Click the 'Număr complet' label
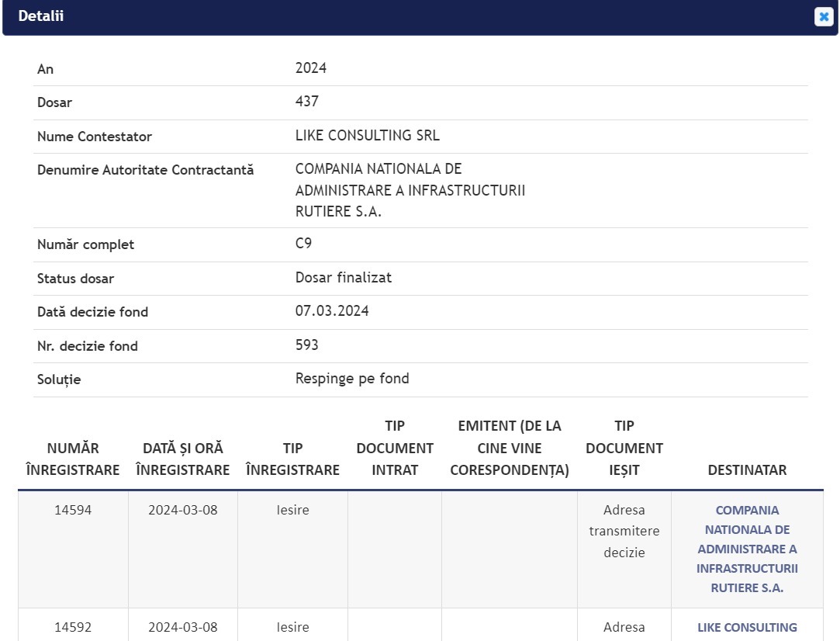 (x=86, y=244)
